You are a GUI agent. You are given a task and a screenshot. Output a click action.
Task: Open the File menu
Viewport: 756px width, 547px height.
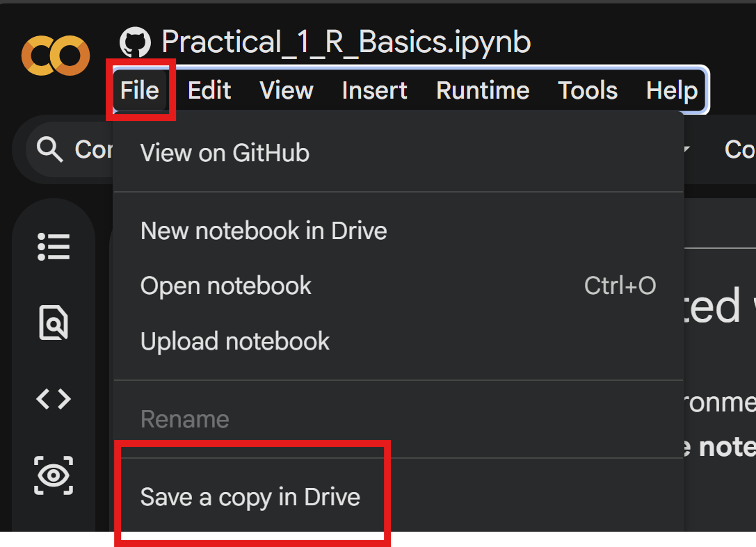pyautogui.click(x=140, y=90)
